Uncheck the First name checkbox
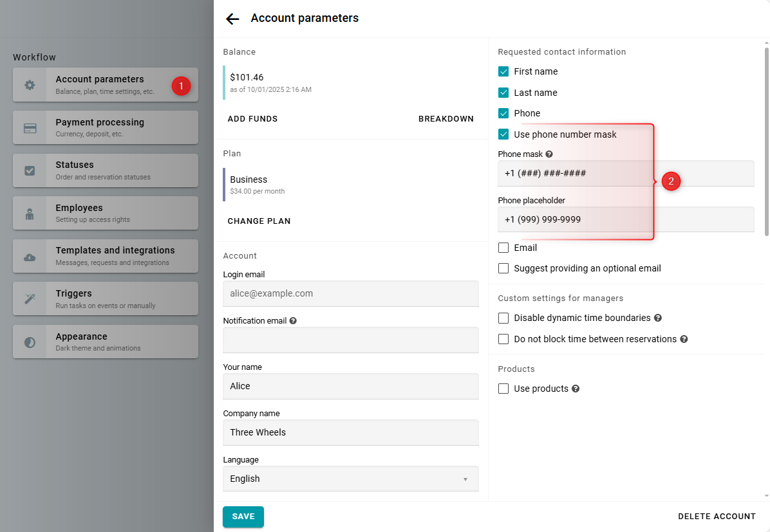The height and width of the screenshot is (532, 770). [503, 71]
